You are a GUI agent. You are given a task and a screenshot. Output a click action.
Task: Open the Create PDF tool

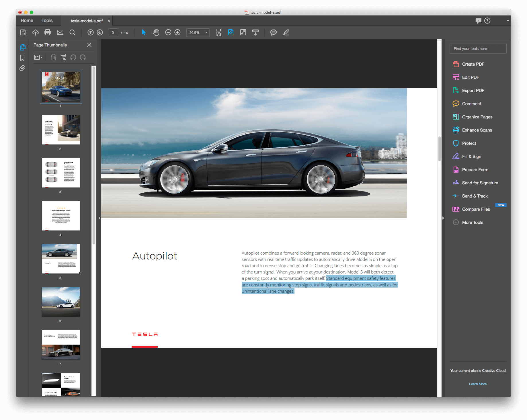(x=469, y=64)
